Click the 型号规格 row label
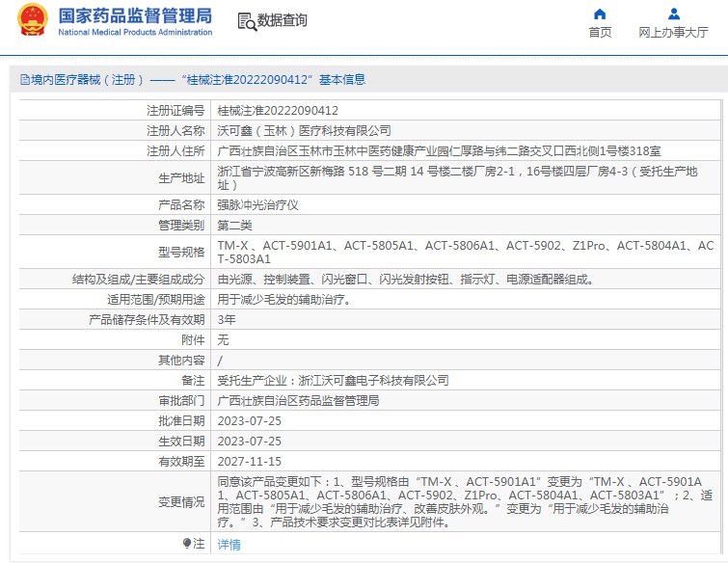728x563 pixels. tap(181, 252)
